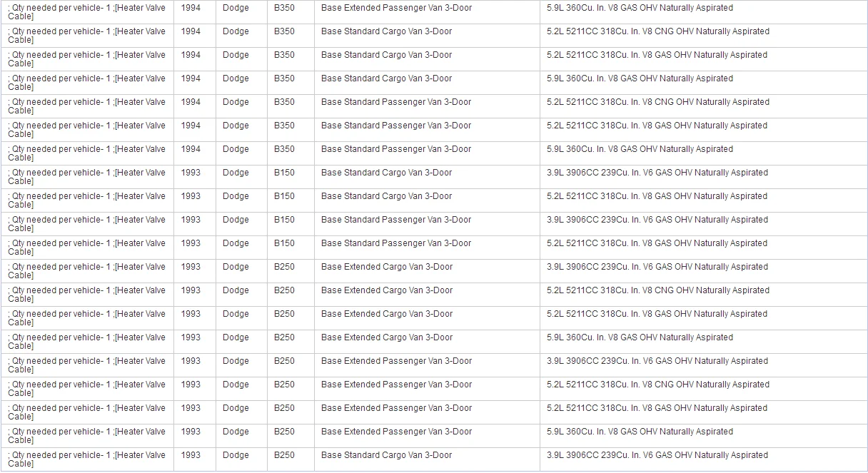Image resolution: width=868 pixels, height=473 pixels.
Task: Click Dodge in B150 Standard Passenger 5.2L row
Action: [236, 243]
